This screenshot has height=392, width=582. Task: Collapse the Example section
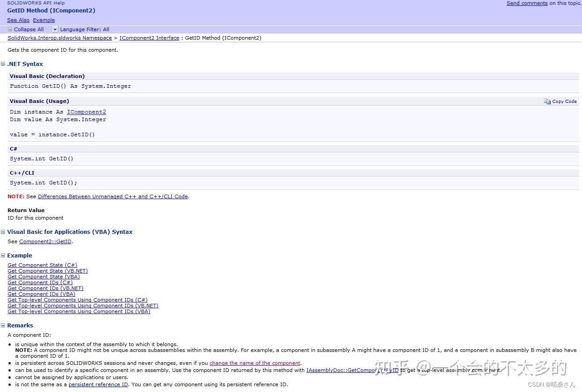tap(3, 256)
